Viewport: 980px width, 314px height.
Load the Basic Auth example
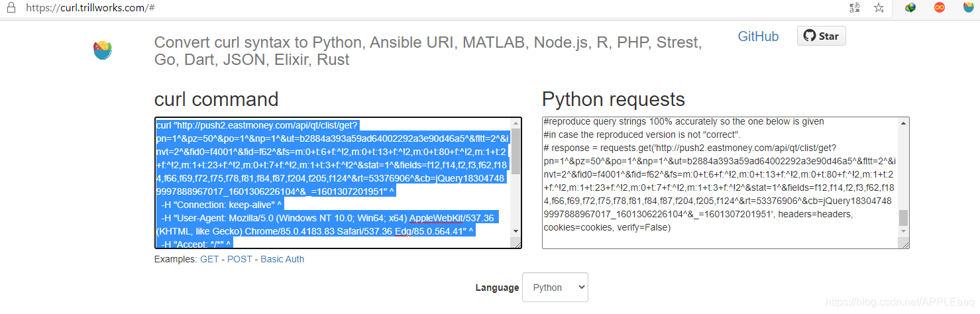point(282,259)
